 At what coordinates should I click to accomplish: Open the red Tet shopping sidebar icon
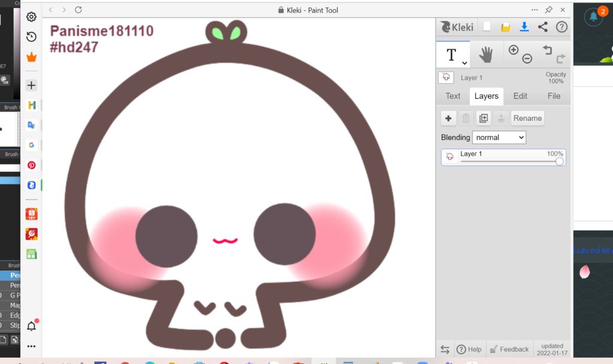31,214
